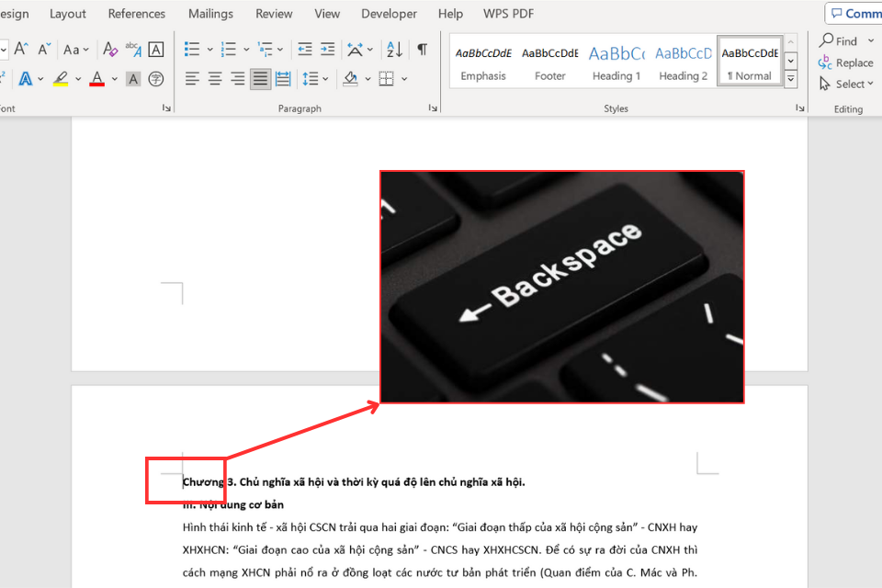This screenshot has height=588, width=882.
Task: Expand the Borders dropdown in Paragraph group
Action: click(404, 79)
